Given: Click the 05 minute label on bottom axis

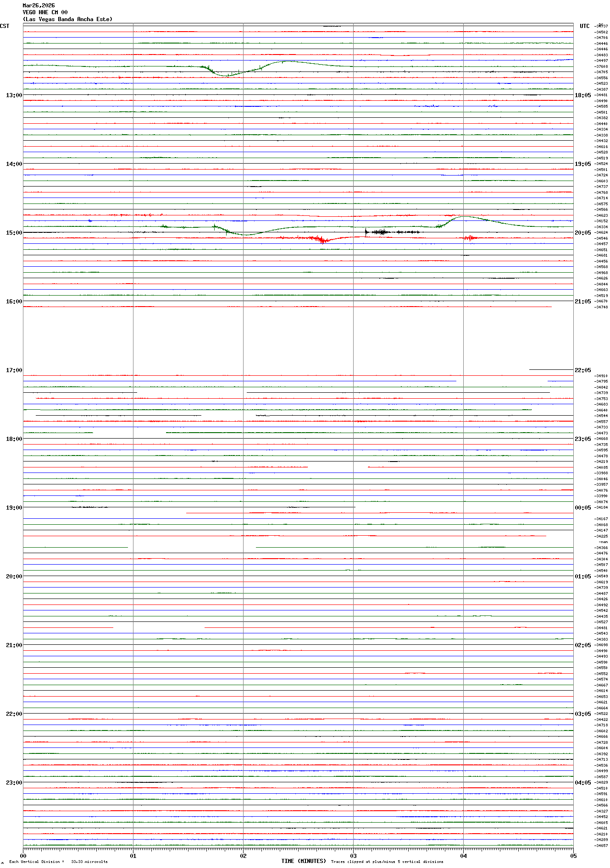Looking at the screenshot, I should tap(573, 856).
